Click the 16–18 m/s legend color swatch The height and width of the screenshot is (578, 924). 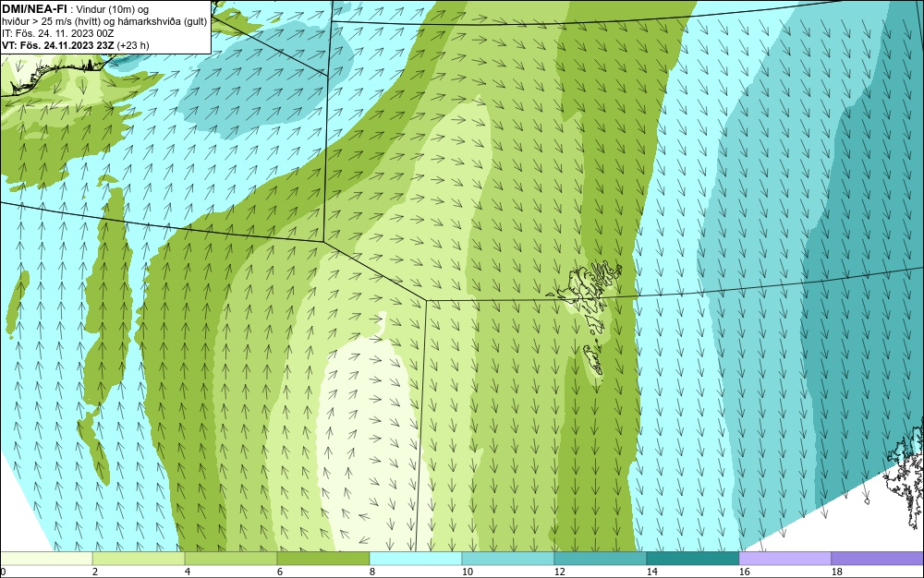(784, 559)
